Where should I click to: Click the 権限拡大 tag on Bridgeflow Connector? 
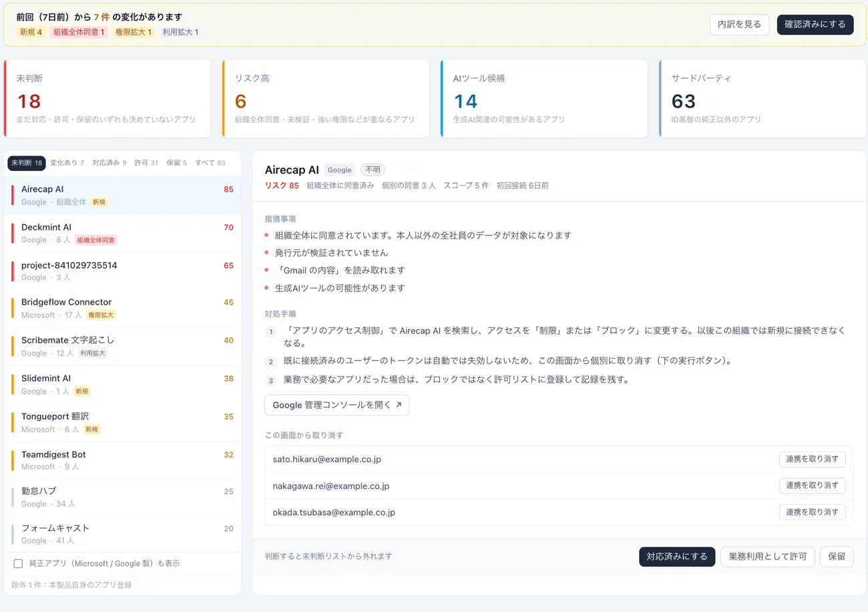[101, 315]
